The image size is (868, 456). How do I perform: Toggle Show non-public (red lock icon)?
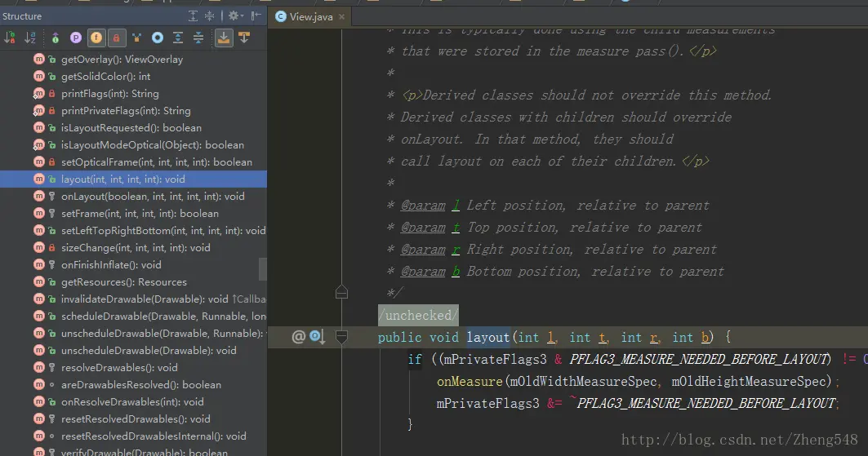pyautogui.click(x=116, y=38)
